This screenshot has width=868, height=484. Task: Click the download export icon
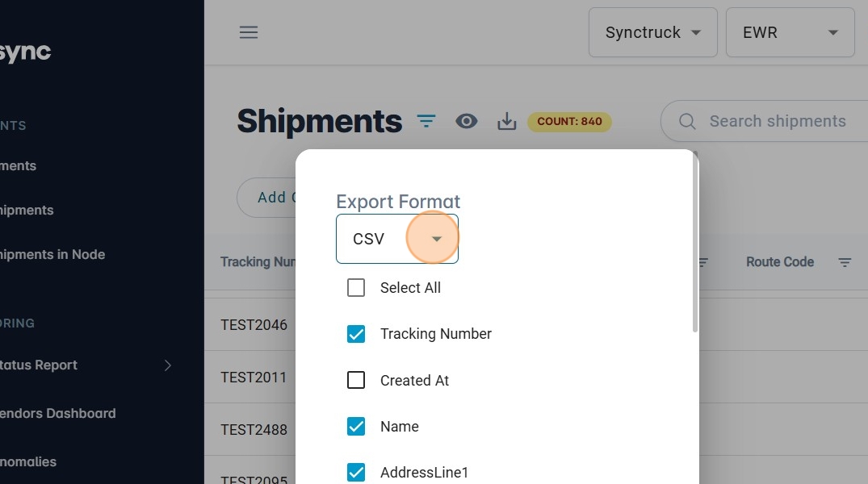[x=507, y=122]
